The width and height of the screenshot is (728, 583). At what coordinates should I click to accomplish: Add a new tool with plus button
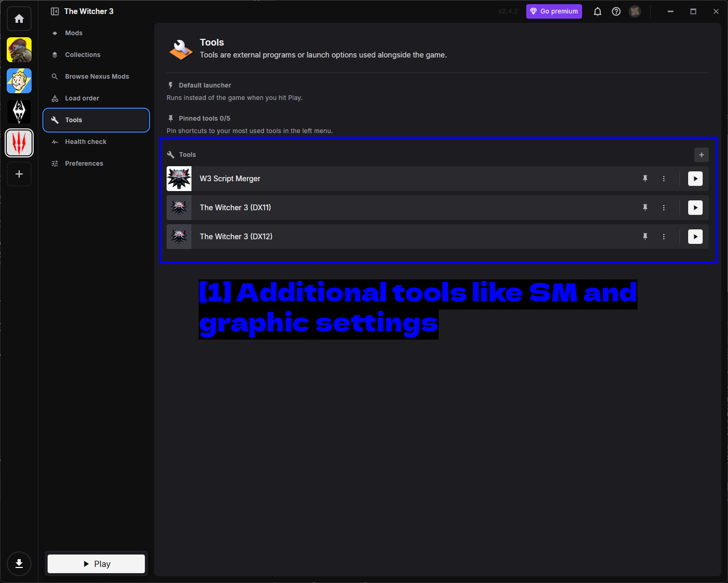(702, 155)
